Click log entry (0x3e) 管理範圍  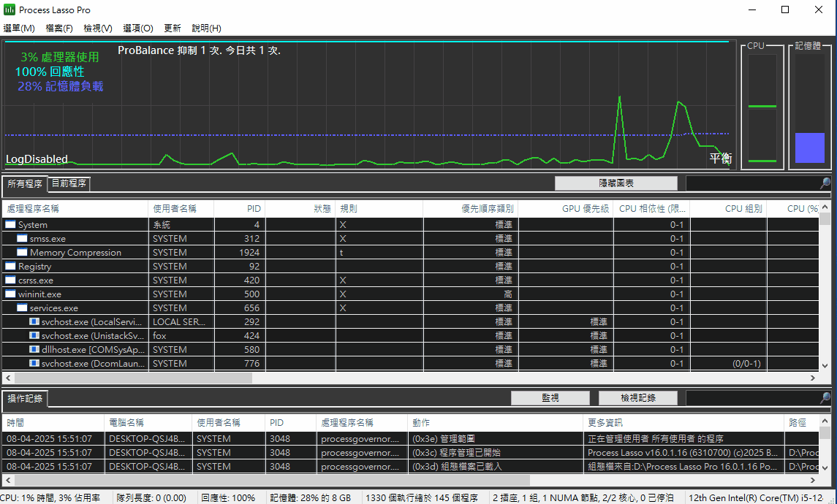coord(443,438)
